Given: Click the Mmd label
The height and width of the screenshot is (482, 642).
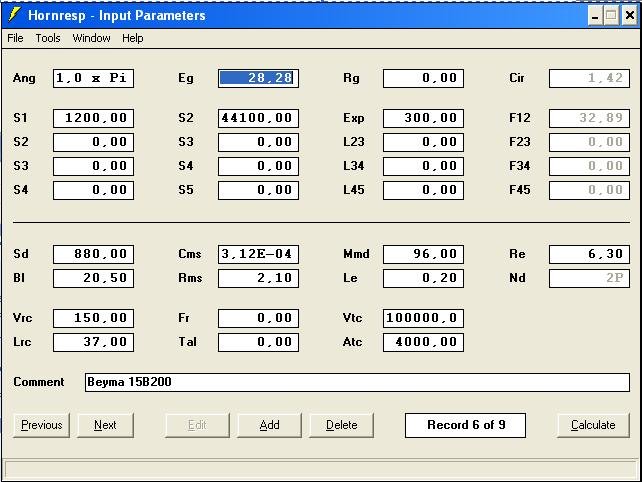Looking at the screenshot, I should (356, 254).
